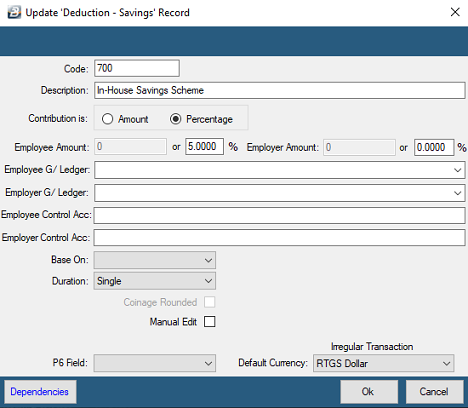Open Default Currency dropdown showing RTGS Dollar
The image size is (468, 408).
[383, 363]
